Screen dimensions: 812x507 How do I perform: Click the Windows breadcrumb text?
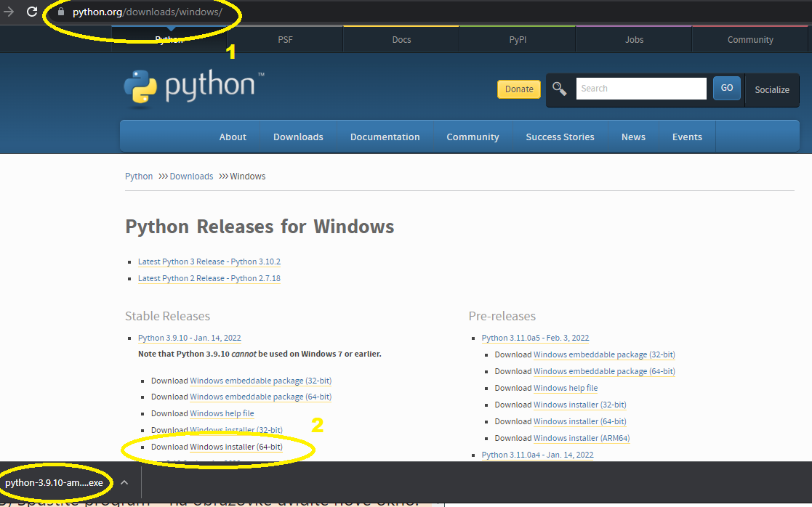(248, 177)
